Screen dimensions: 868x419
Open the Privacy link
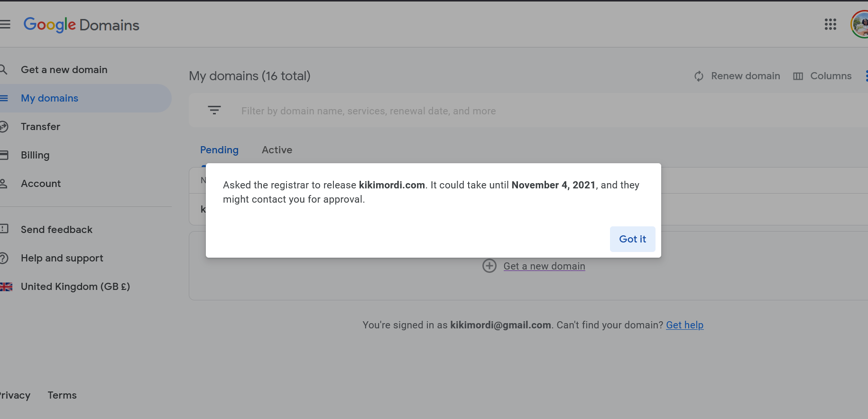click(x=15, y=395)
